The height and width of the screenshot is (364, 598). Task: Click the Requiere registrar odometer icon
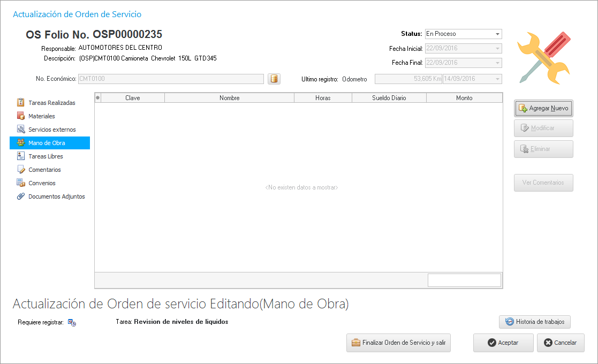tap(72, 323)
